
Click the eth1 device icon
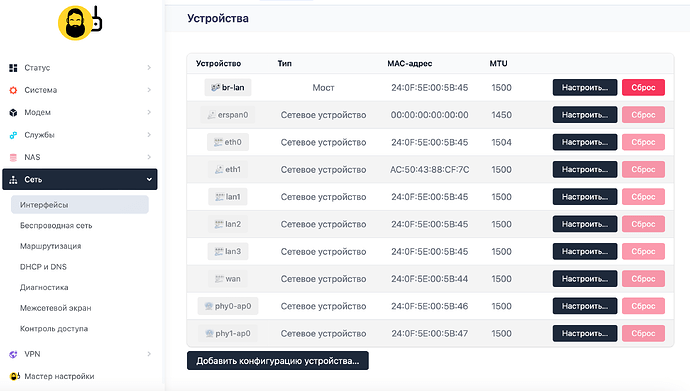[x=219, y=169]
